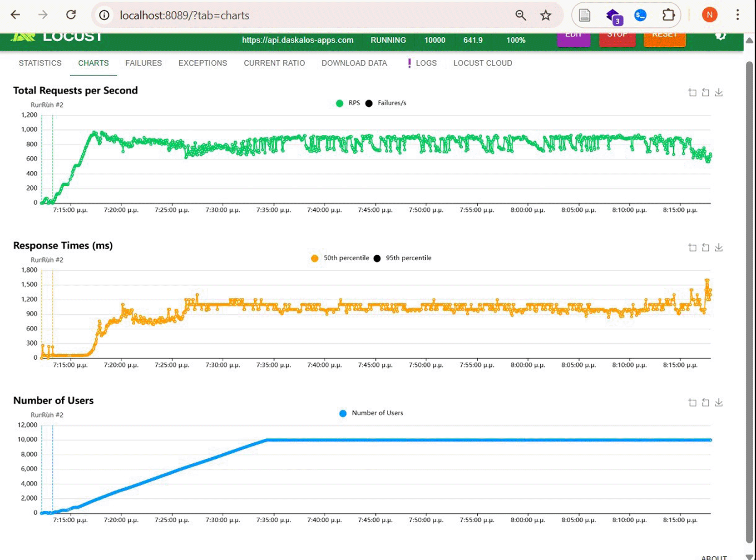
Task: Toggle the 95th percentile series
Action: coord(402,258)
